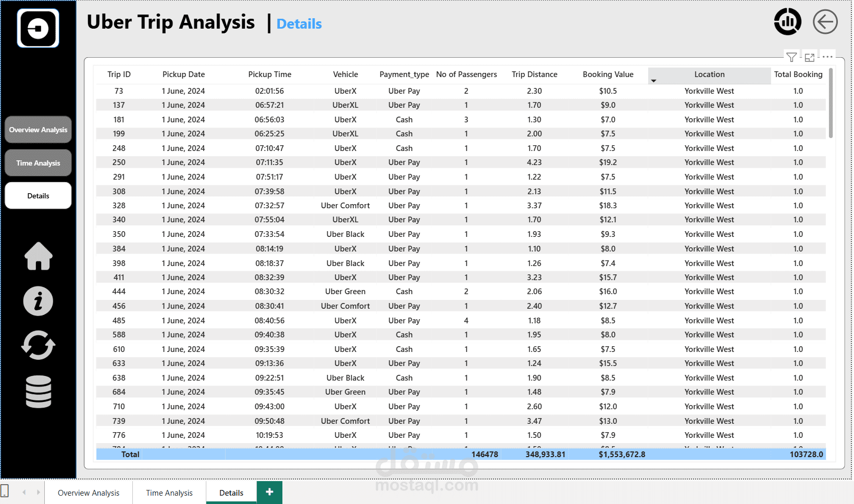Open the database stack icon
The width and height of the screenshot is (854, 504).
tap(39, 392)
